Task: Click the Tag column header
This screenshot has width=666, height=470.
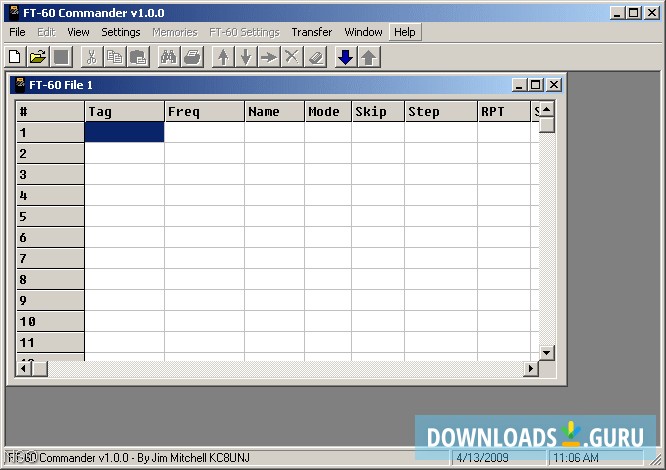Action: 124,112
